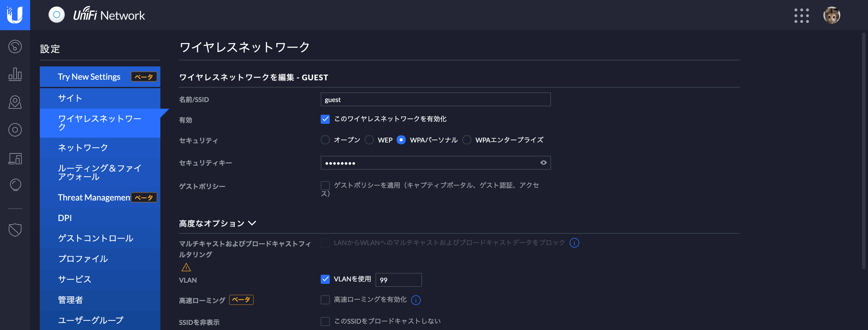Open the Devices target icon

click(x=15, y=130)
